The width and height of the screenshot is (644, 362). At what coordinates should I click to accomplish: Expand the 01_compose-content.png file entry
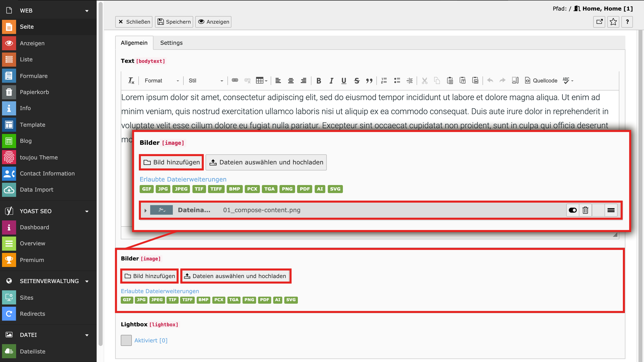coord(146,210)
